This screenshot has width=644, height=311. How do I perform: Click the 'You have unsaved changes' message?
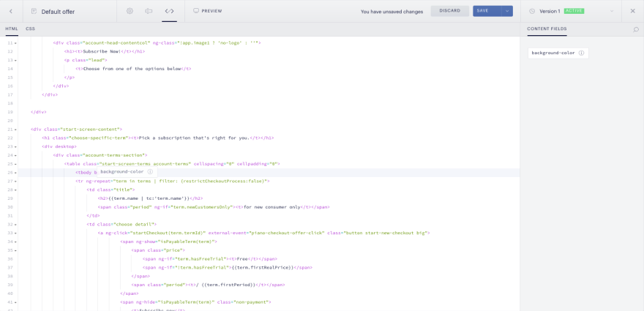tap(392, 12)
